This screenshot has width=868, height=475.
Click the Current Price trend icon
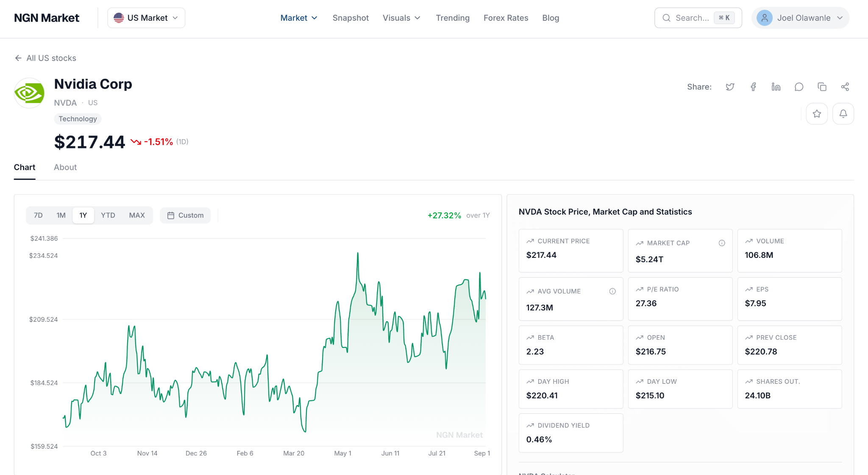tap(530, 241)
